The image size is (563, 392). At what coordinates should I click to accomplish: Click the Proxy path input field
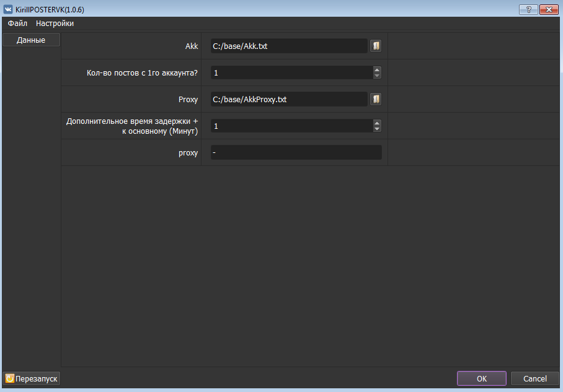289,99
